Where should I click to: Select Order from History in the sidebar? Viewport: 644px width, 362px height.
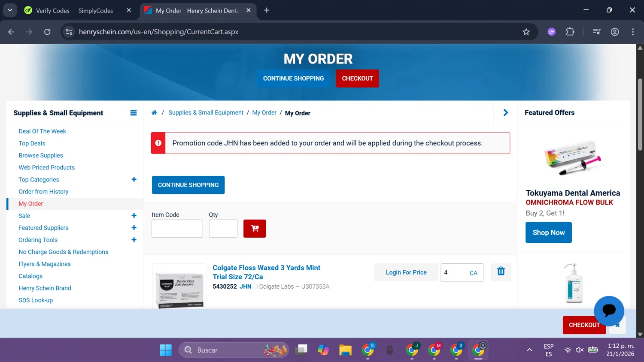point(43,192)
